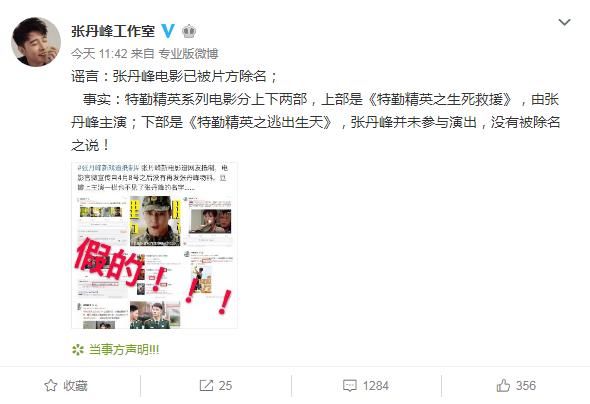590x404 pixels.
Task: Click the post text starting 谣言
Action: pyautogui.click(x=315, y=111)
